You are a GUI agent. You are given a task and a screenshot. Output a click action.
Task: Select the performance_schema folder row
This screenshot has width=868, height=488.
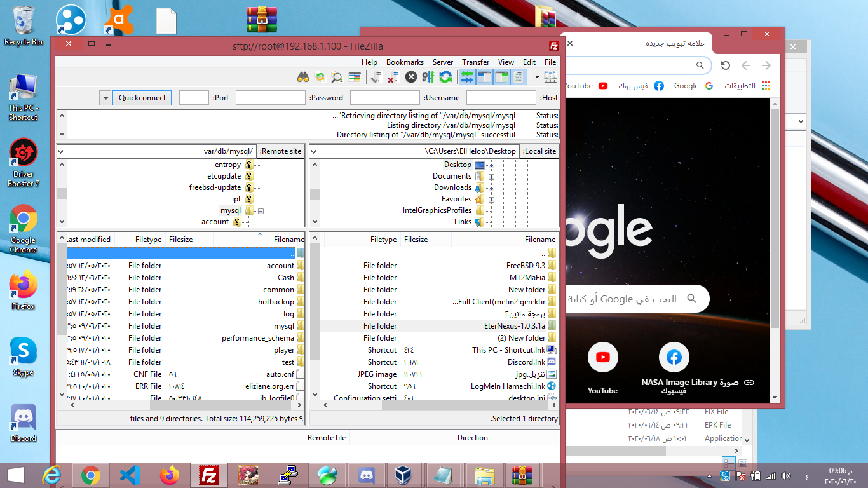[186, 338]
